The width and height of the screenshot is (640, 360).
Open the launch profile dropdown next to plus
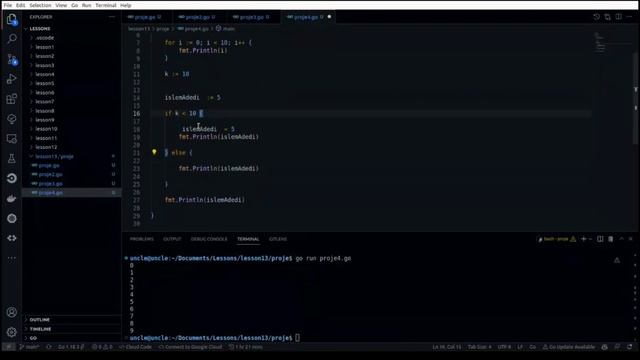pyautogui.click(x=591, y=239)
